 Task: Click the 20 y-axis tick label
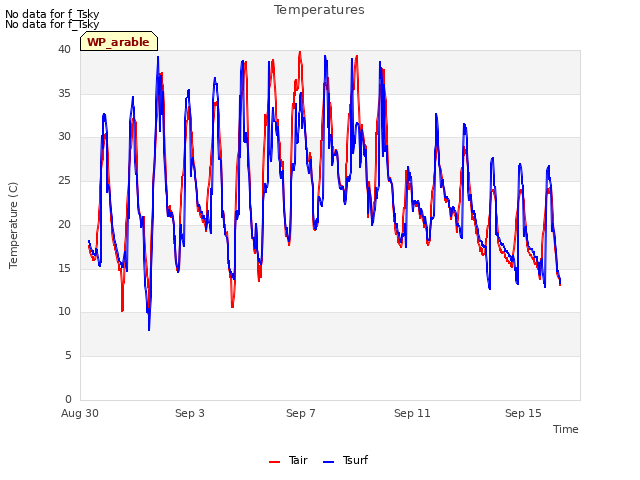tap(64, 224)
